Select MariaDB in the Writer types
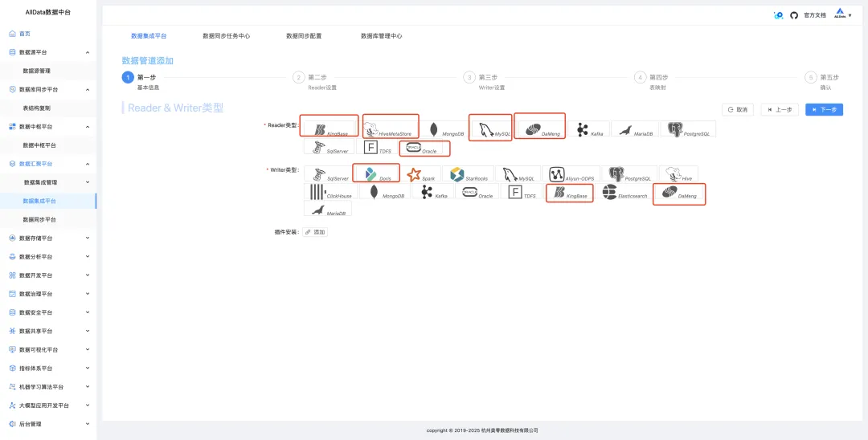868x440 pixels. [328, 209]
